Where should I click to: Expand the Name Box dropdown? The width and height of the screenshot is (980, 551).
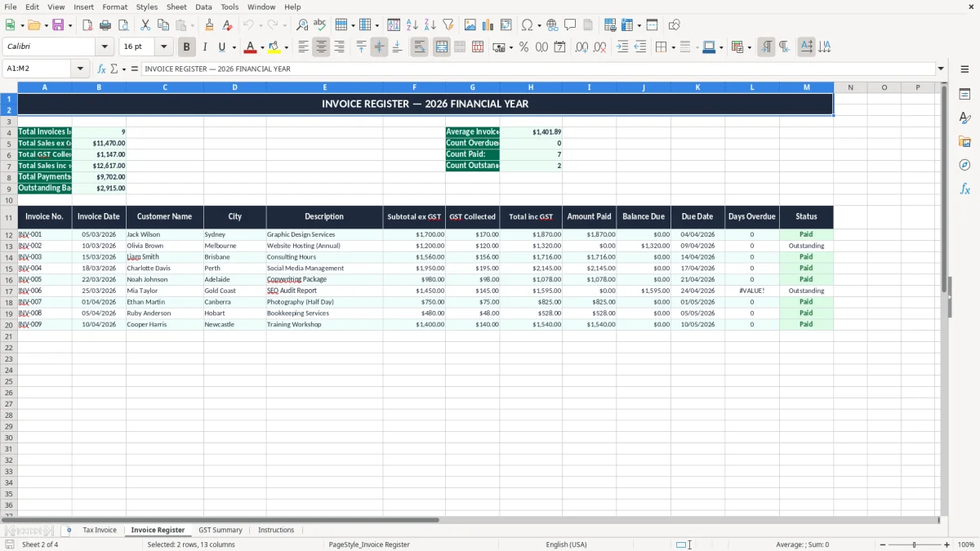click(x=80, y=69)
